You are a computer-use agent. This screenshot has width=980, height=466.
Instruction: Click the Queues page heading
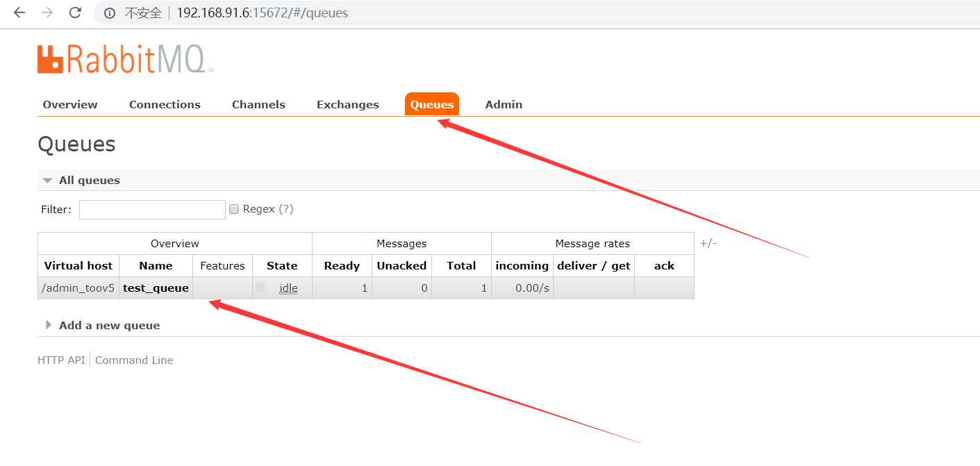[76, 144]
